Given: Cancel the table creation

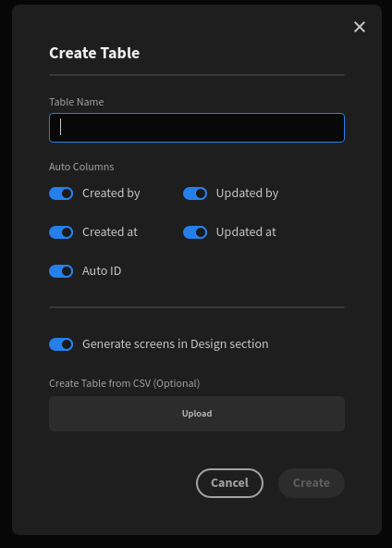Looking at the screenshot, I should [229, 482].
